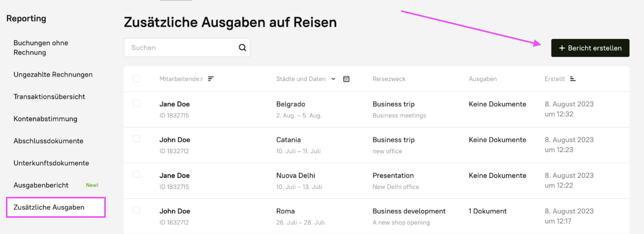Click Bericht erstellen button
644x234 pixels.
590,48
